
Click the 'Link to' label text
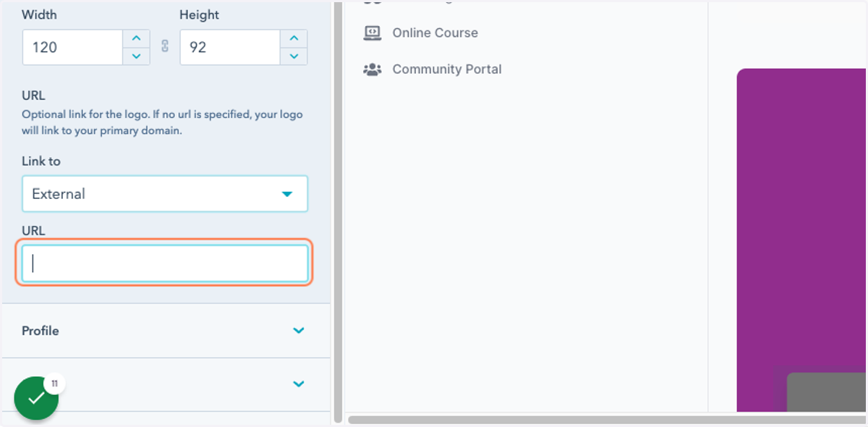pyautogui.click(x=41, y=161)
